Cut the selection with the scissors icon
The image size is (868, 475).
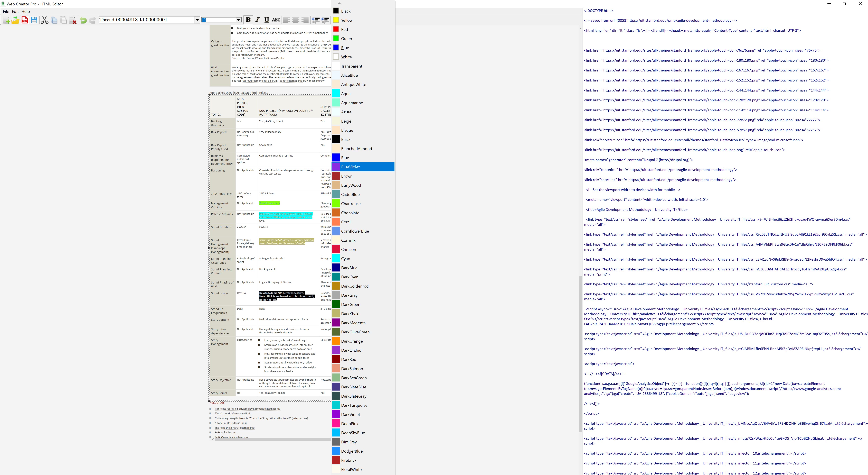[x=44, y=20]
